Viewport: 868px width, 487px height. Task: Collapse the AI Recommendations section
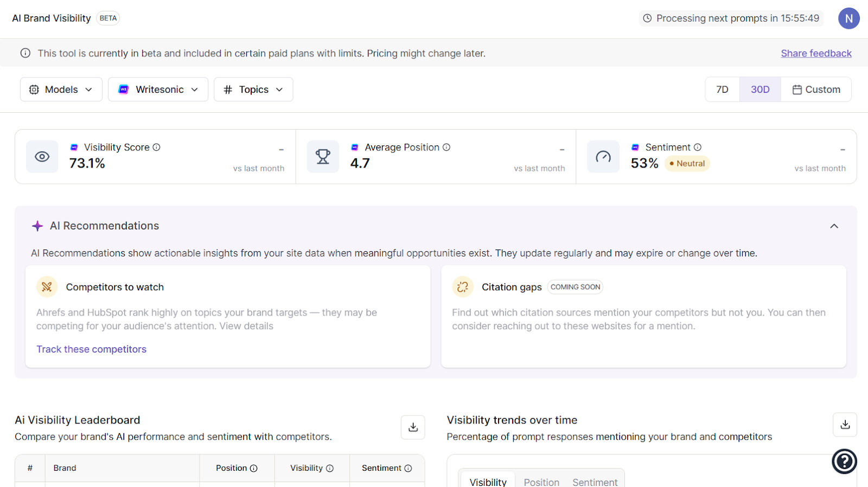[x=834, y=226]
